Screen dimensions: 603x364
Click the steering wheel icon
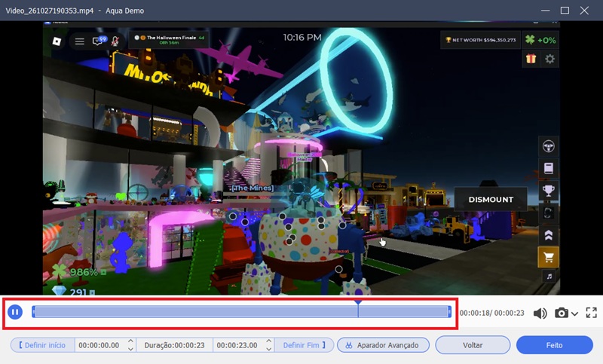click(549, 146)
